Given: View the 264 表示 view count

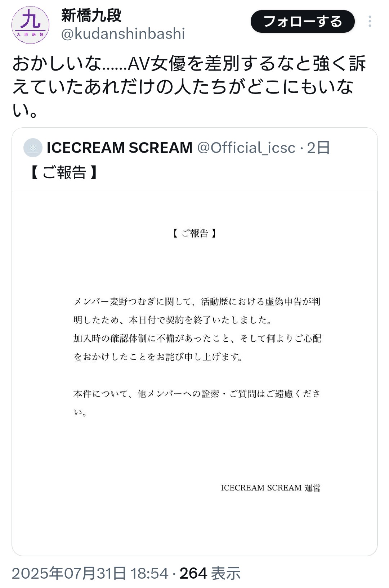Looking at the screenshot, I should (210, 573).
